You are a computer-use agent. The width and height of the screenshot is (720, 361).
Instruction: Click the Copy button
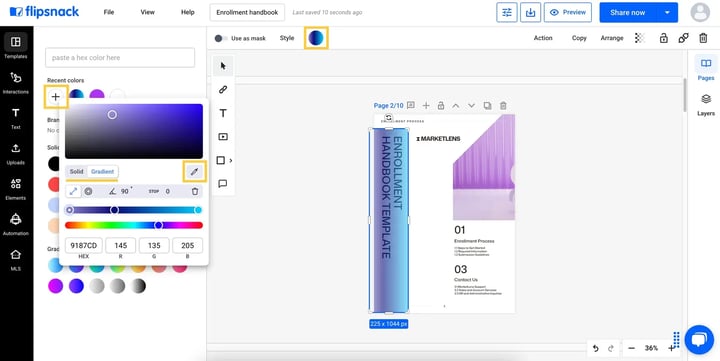click(x=579, y=38)
